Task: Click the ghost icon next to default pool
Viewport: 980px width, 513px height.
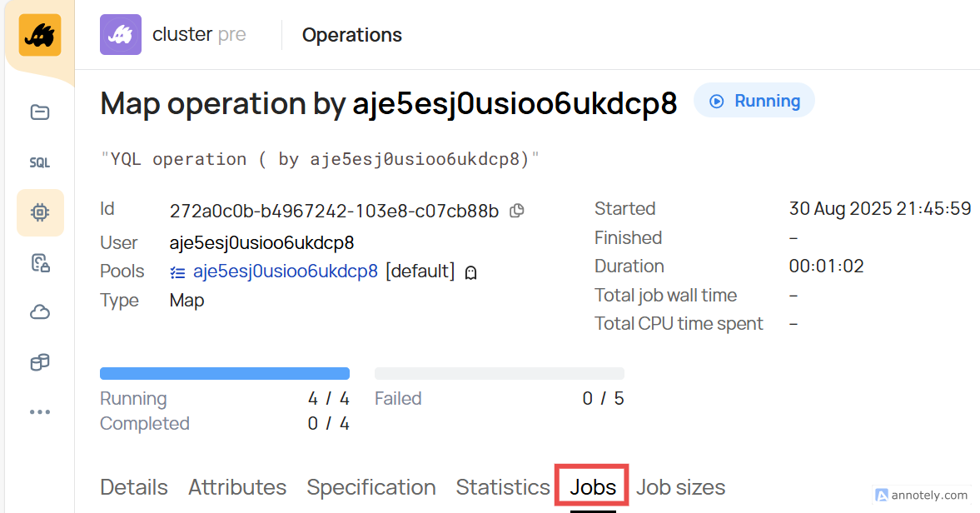Action: [471, 272]
